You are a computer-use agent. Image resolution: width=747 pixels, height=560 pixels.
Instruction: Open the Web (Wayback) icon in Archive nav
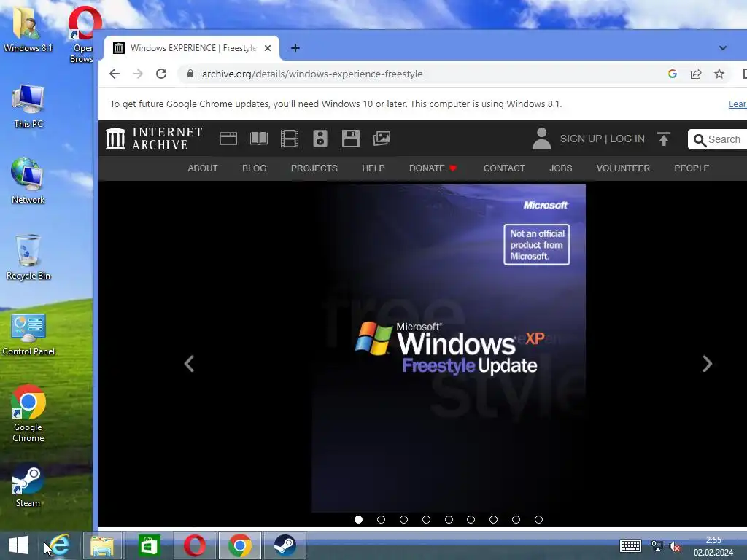point(228,139)
